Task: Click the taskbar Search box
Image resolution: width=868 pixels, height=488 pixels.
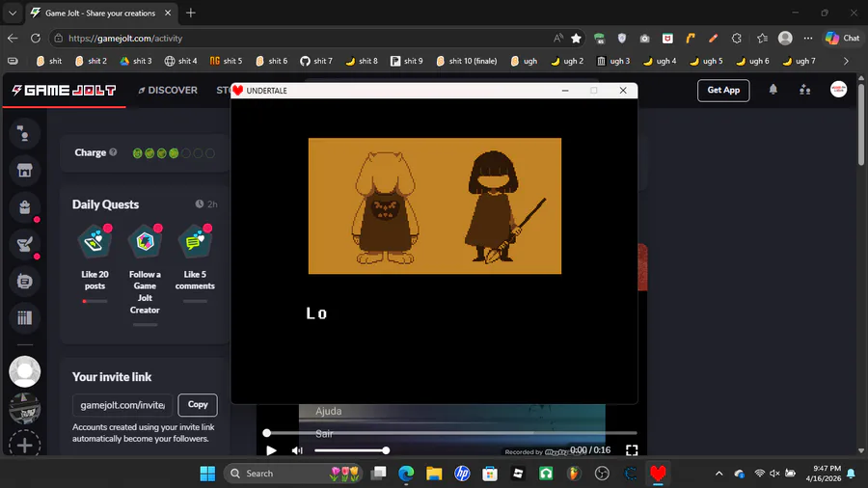Action: (293, 474)
